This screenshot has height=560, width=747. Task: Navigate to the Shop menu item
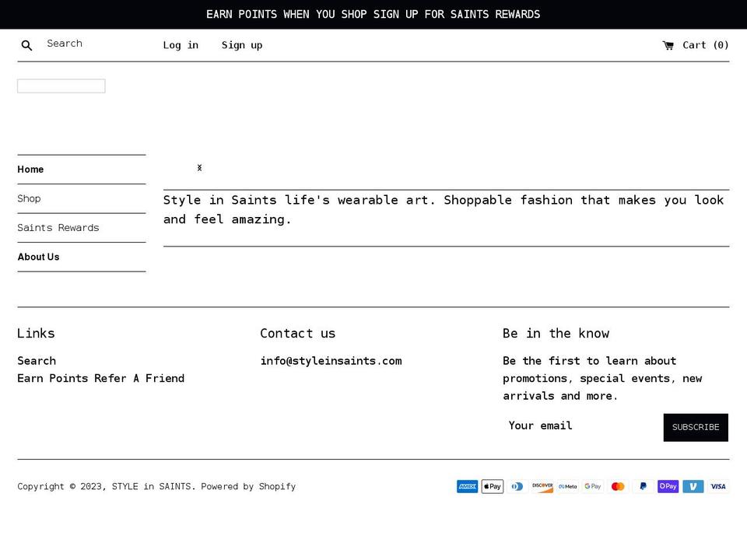pos(29,198)
